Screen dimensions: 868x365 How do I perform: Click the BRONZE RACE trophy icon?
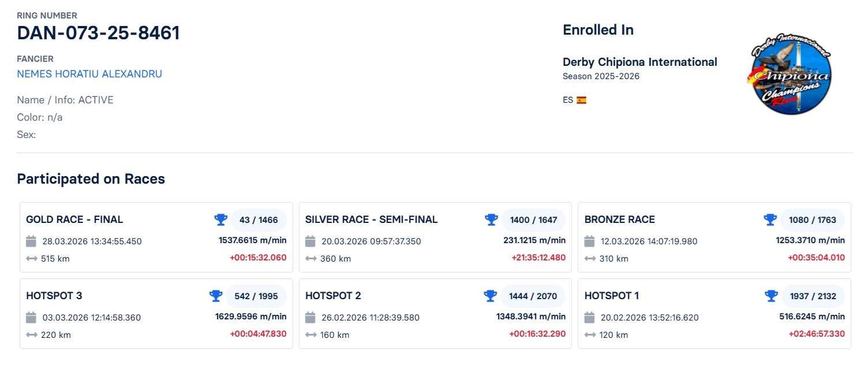click(x=770, y=219)
